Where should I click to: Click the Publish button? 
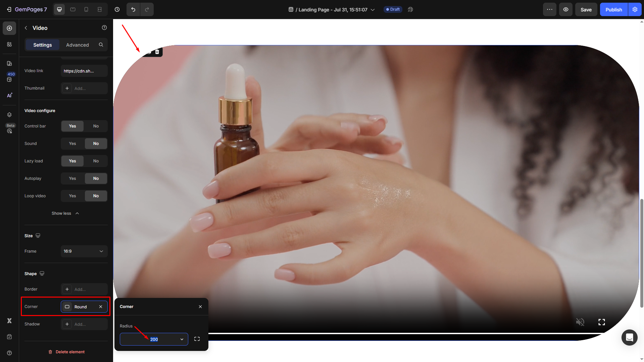click(x=613, y=9)
